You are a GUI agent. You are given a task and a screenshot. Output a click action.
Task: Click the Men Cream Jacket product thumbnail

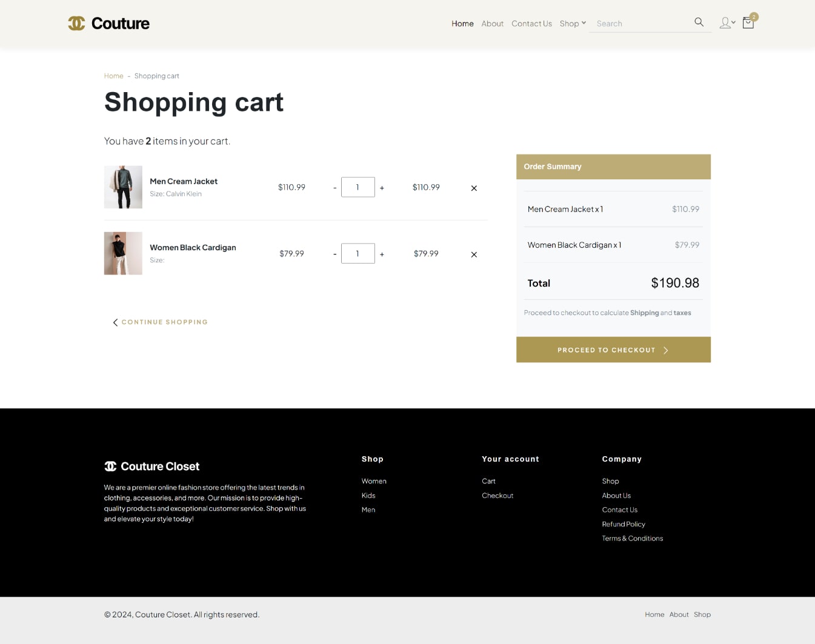[x=123, y=187]
